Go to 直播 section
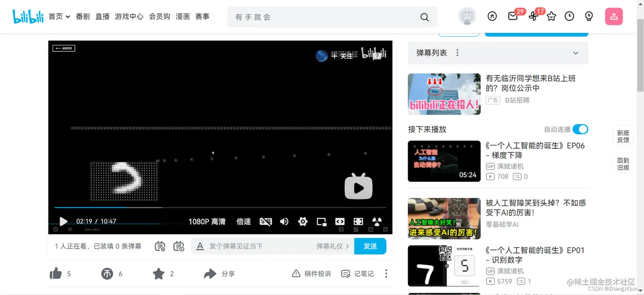This screenshot has width=644, height=295. (102, 17)
